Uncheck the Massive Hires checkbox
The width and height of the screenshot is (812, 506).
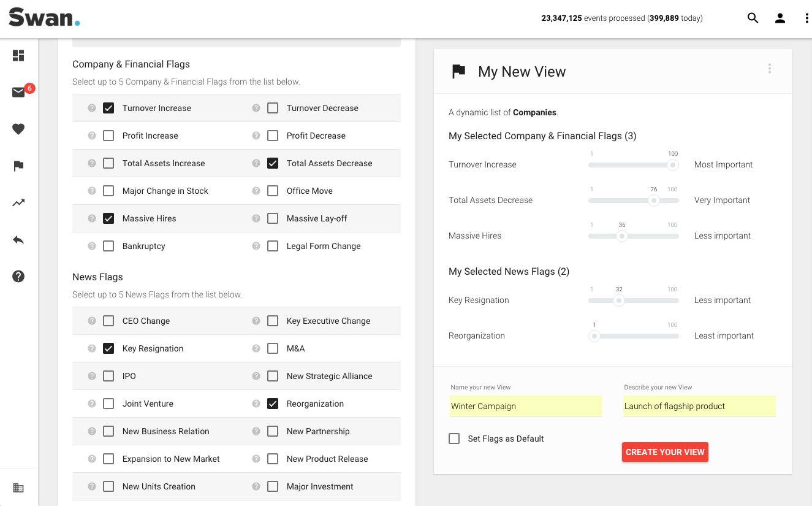point(108,218)
